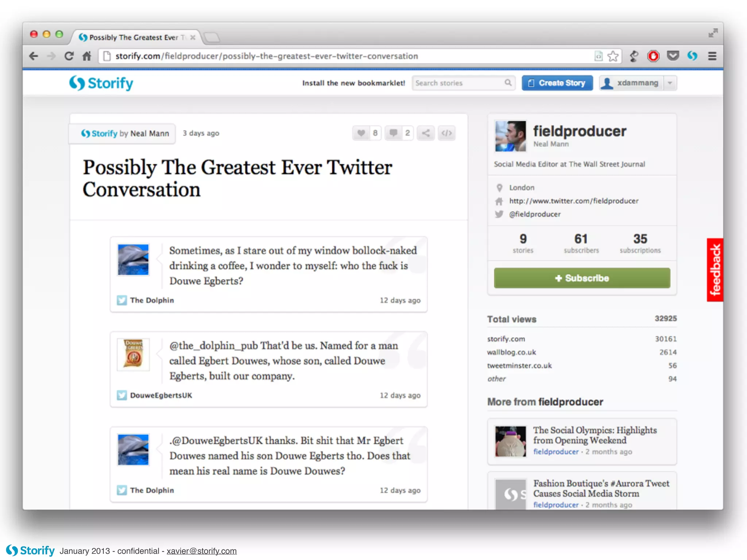
Task: Open a new browser tab
Action: click(x=212, y=37)
